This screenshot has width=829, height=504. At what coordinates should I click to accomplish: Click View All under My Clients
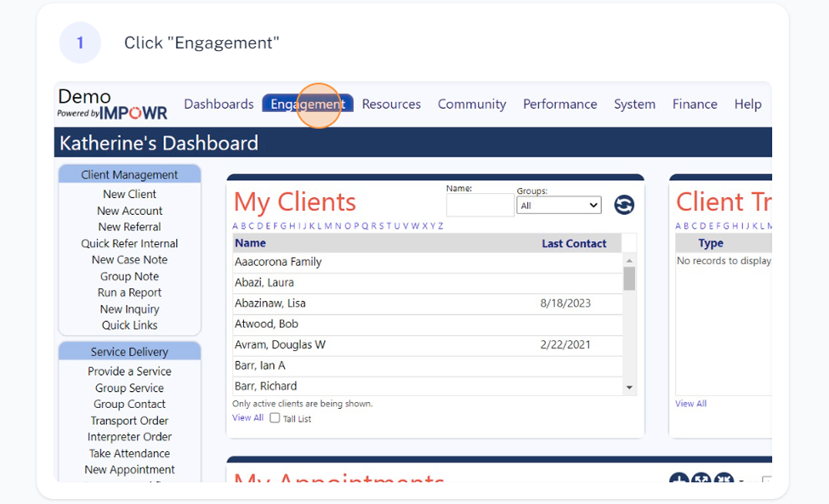(247, 417)
